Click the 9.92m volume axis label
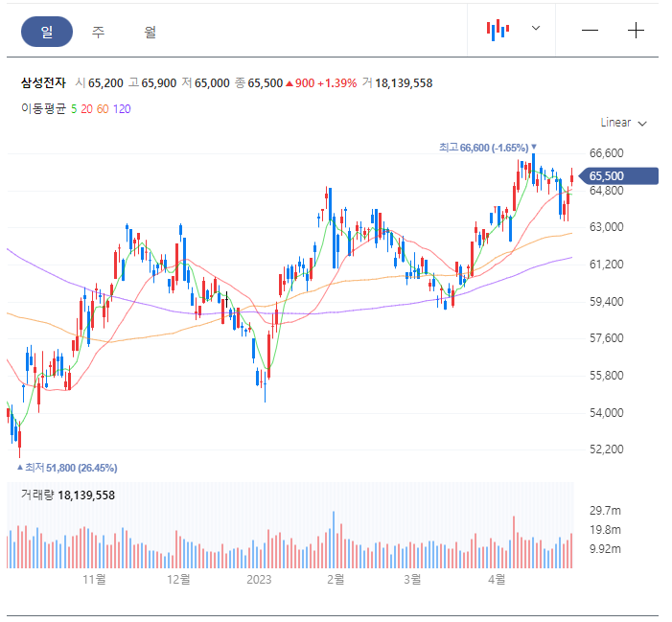 click(x=605, y=549)
